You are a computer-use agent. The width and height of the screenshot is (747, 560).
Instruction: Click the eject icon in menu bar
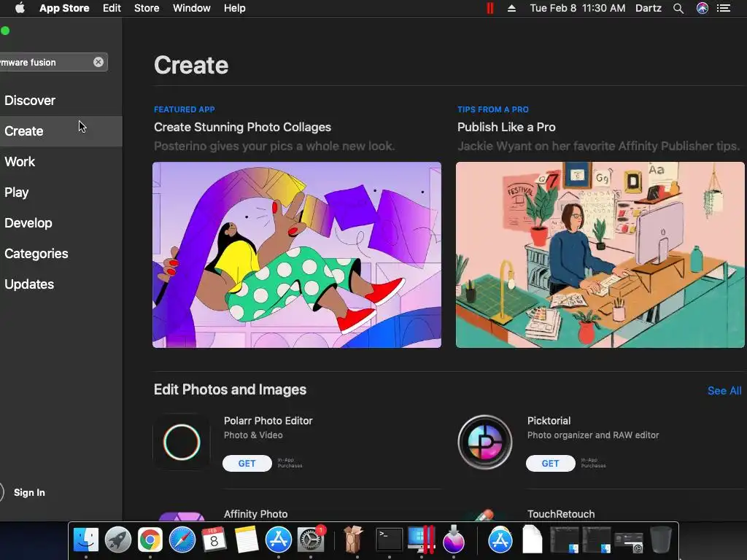[x=511, y=8]
